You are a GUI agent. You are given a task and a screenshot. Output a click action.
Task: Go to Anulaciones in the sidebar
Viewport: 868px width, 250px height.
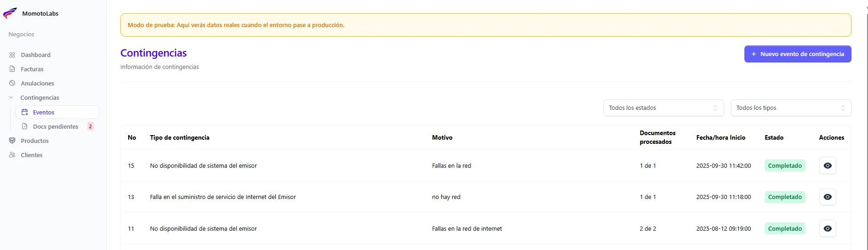tap(37, 83)
